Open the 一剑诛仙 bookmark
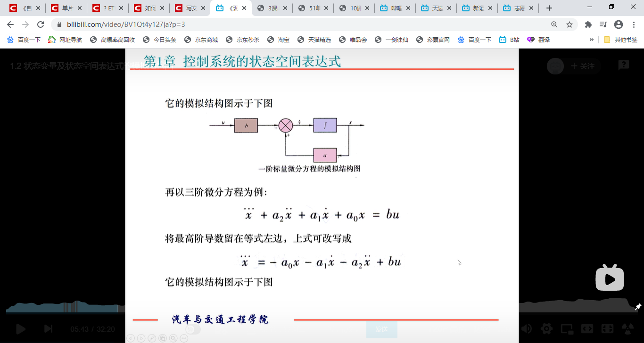The width and height of the screenshot is (644, 343). (x=392, y=40)
